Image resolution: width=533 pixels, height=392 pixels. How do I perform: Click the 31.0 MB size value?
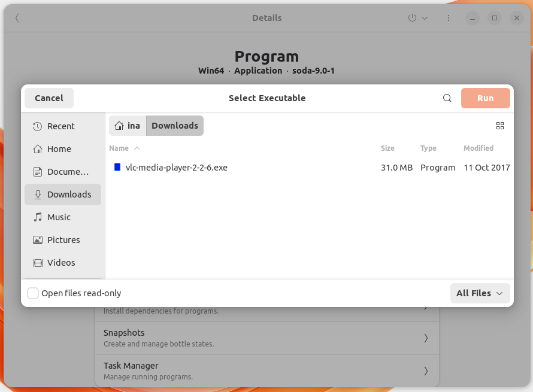[396, 168]
